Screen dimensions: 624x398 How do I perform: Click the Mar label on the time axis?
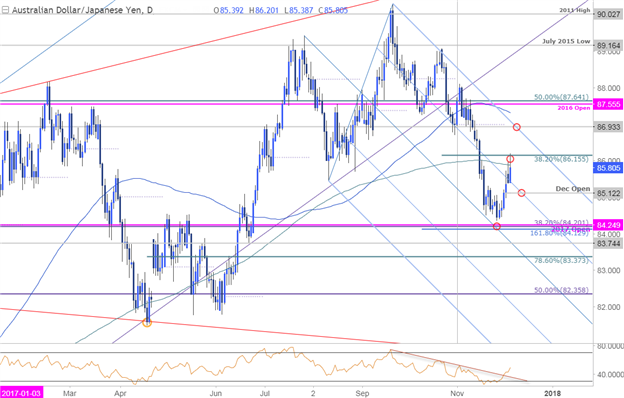tap(70, 393)
